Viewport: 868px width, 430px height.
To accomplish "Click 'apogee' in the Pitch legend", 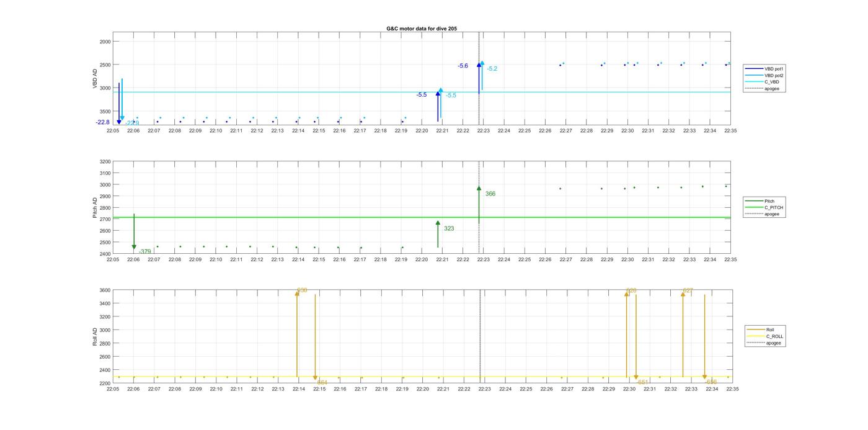I will (772, 214).
